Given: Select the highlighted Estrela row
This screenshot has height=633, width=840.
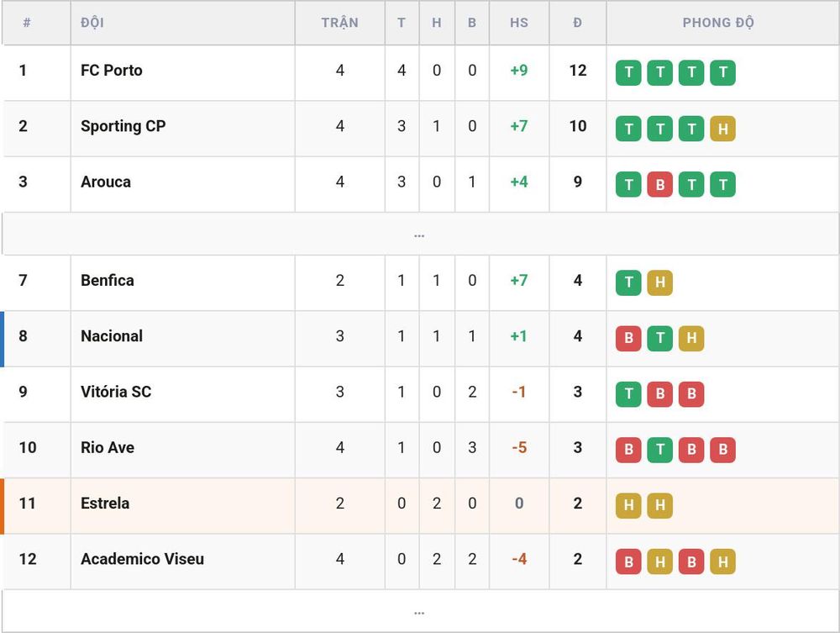Looking at the screenshot, I should [419, 506].
